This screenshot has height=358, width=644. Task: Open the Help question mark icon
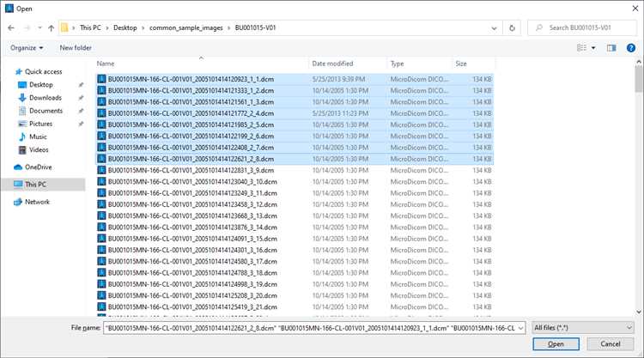coord(631,48)
